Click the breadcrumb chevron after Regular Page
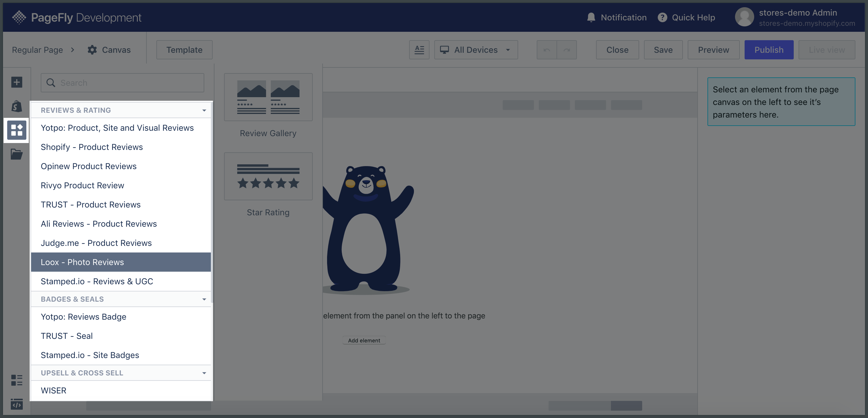The image size is (868, 418). (x=72, y=50)
